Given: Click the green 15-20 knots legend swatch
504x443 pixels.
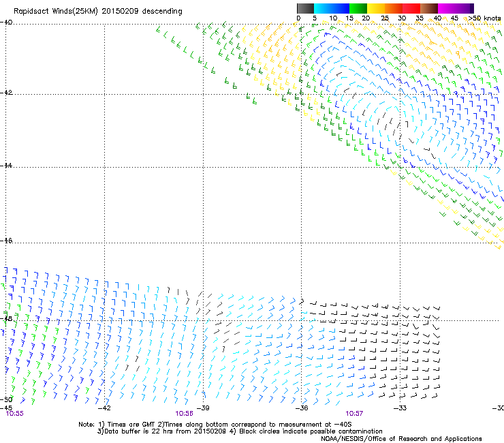Looking at the screenshot, I should [x=358, y=8].
